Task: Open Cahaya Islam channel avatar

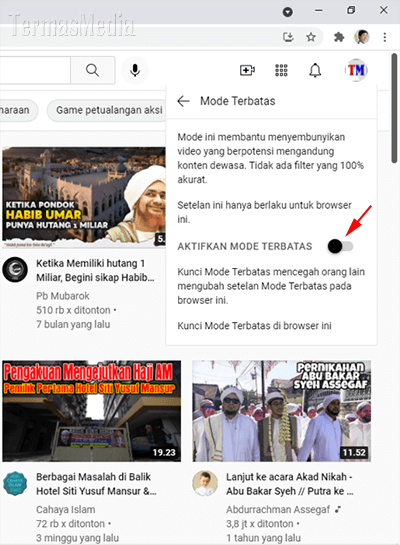Action: click(15, 483)
